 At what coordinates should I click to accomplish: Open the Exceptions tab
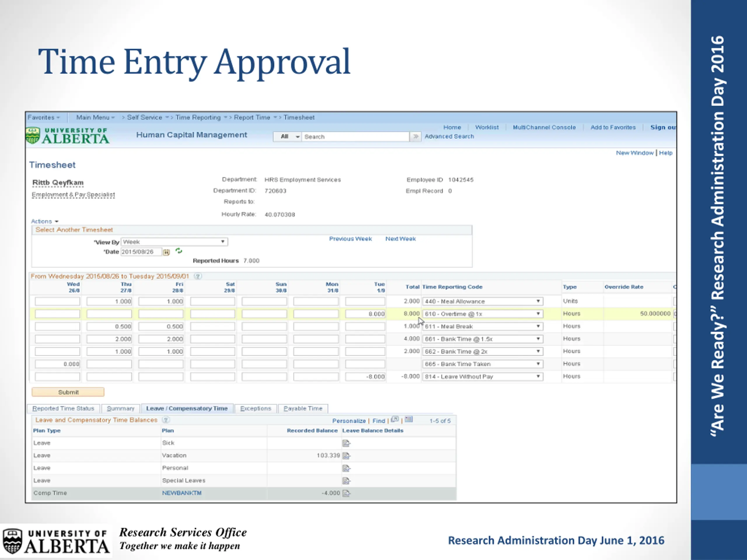(256, 408)
